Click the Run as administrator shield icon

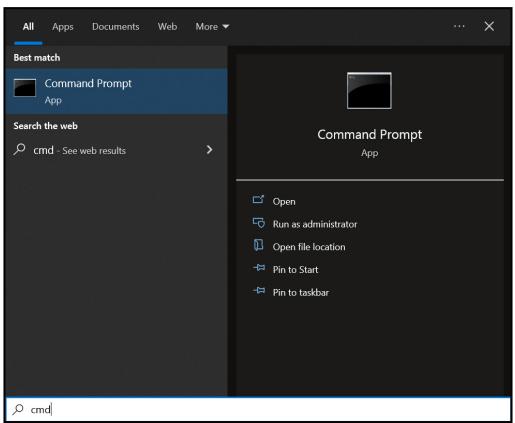pyautogui.click(x=258, y=223)
